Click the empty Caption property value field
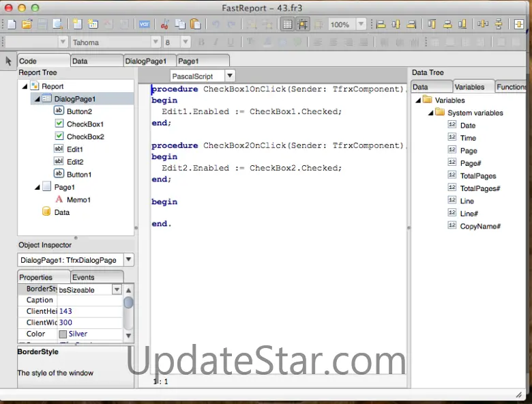 [x=89, y=300]
